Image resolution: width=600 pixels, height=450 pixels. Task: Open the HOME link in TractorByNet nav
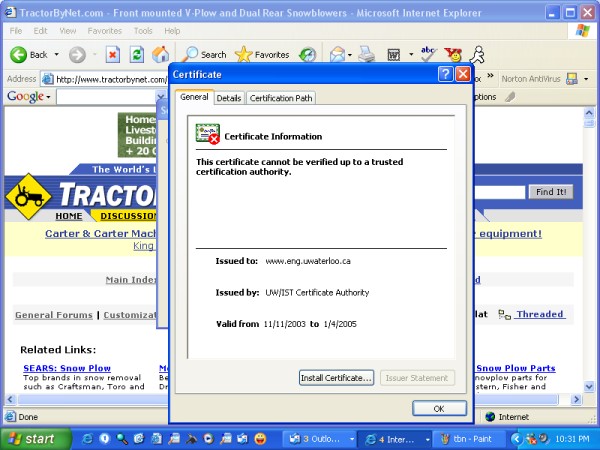68,216
